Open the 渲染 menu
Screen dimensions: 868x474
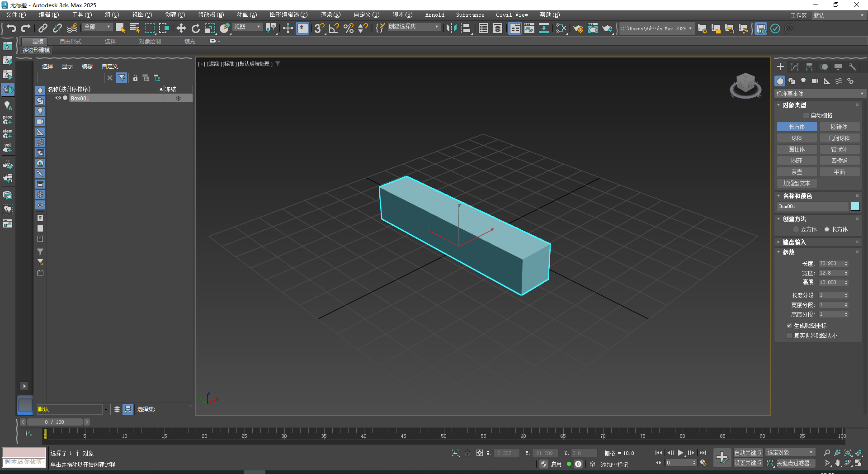(330, 14)
